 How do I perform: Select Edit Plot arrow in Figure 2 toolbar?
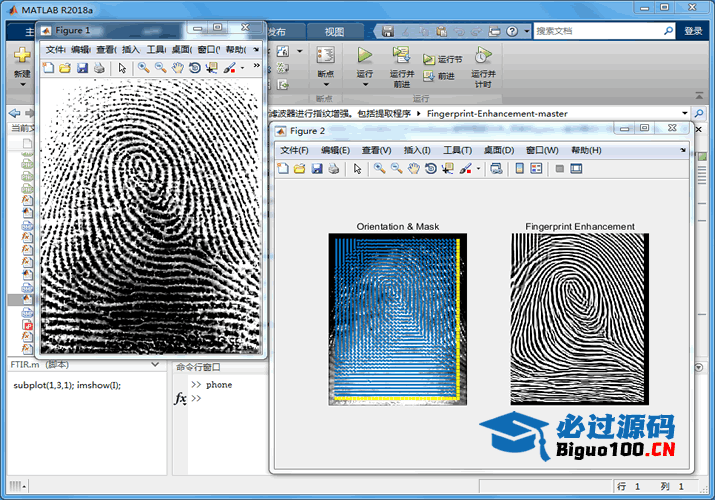pos(358,169)
